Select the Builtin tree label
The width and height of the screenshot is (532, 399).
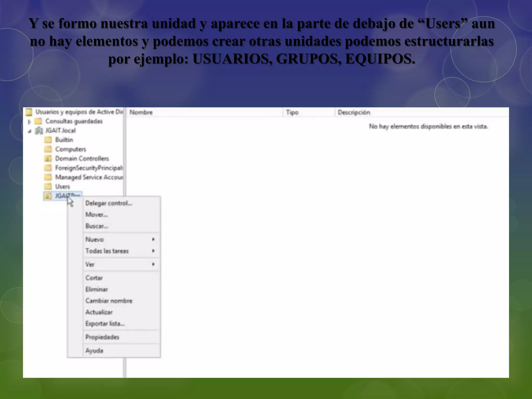[64, 140]
